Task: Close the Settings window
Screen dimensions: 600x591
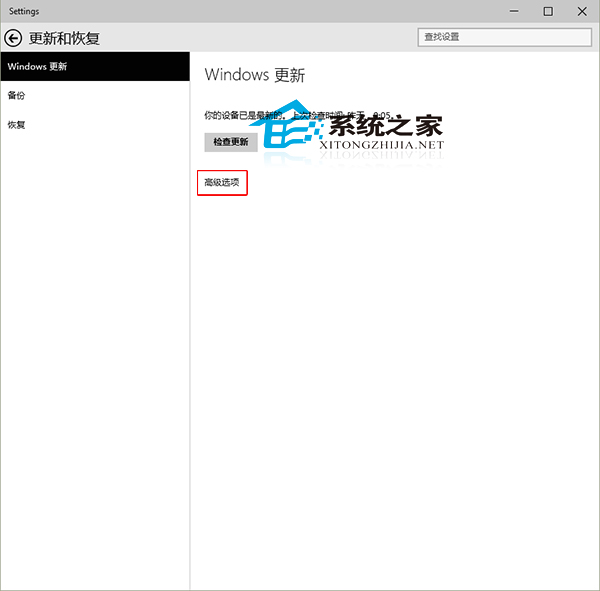Action: 582,11
